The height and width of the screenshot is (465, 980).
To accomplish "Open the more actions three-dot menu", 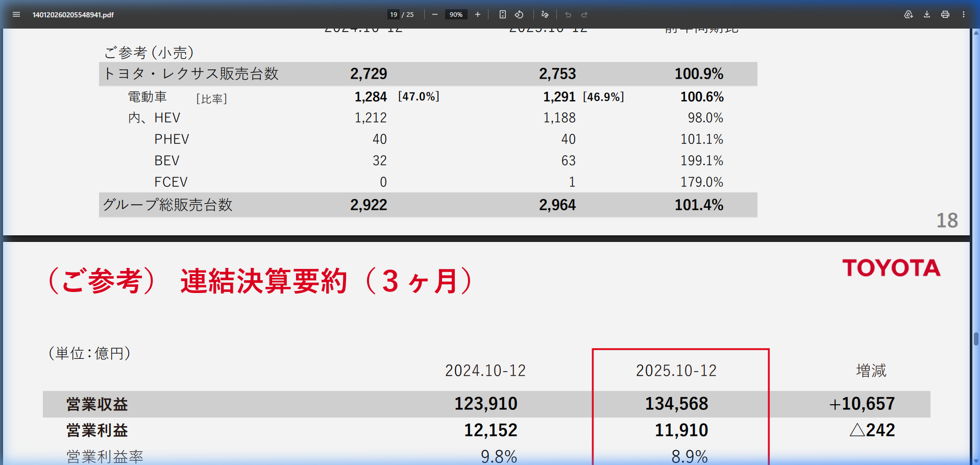I will pos(964,14).
